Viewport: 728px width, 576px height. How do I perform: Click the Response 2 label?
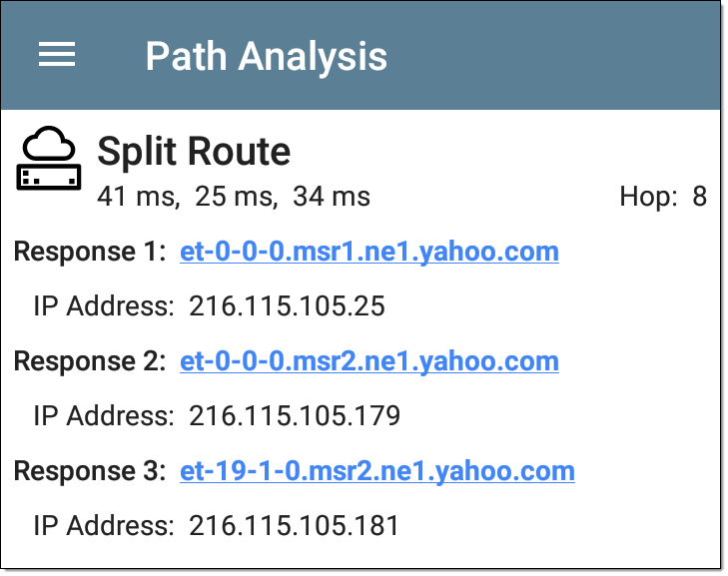(x=90, y=361)
